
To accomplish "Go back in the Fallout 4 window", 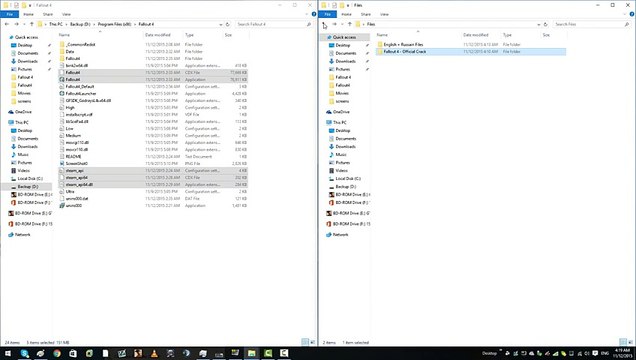I will click(7, 24).
